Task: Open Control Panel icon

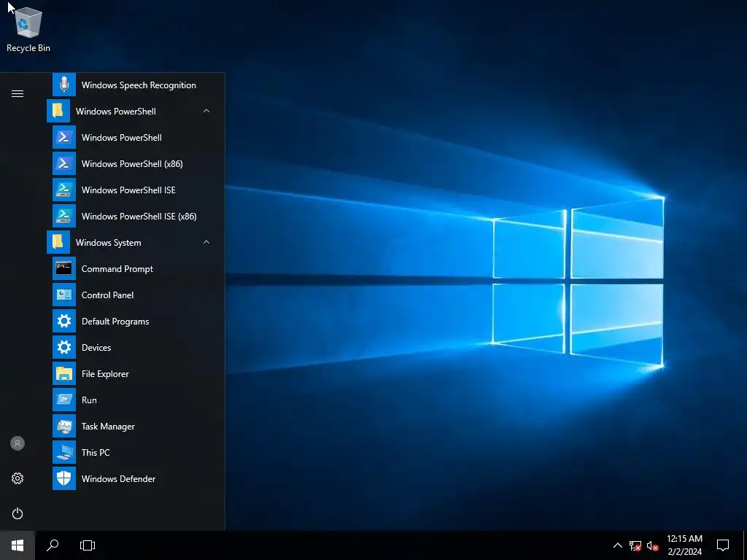Action: pyautogui.click(x=64, y=295)
